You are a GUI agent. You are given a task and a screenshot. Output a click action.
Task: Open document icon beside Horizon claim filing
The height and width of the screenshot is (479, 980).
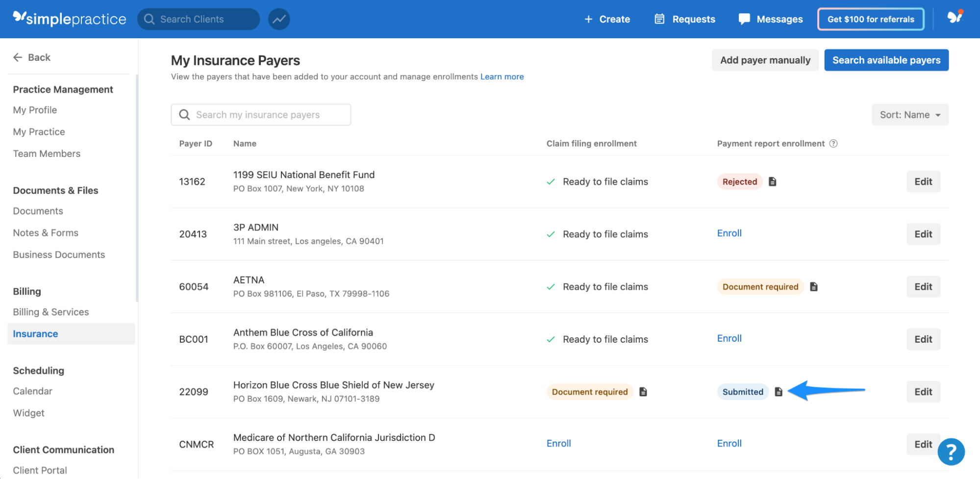(643, 391)
